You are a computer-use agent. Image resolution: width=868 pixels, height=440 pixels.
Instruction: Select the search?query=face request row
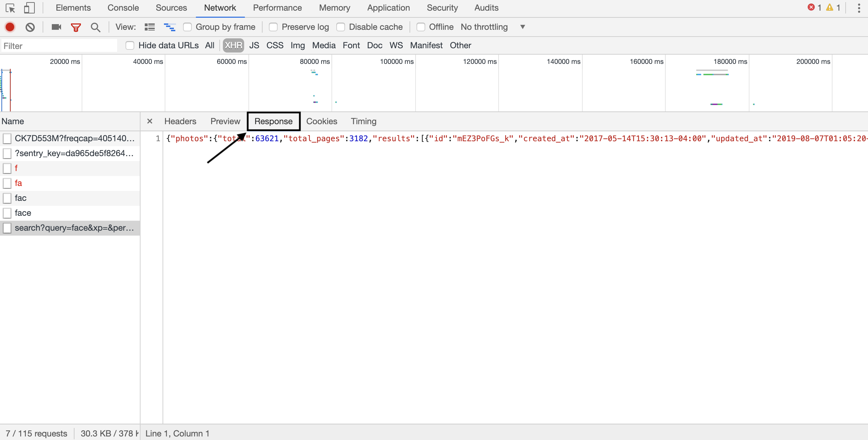[x=74, y=228]
